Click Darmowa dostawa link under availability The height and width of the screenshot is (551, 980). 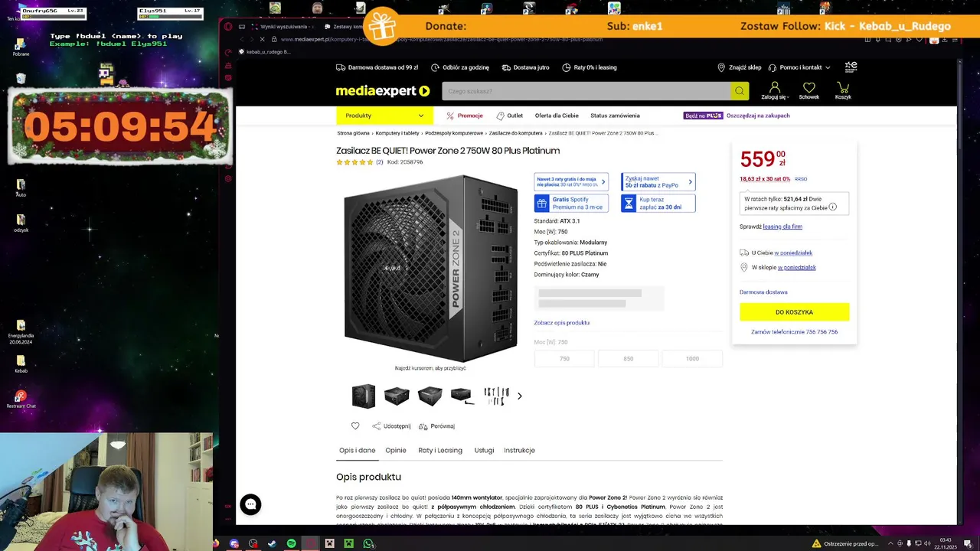763,292
